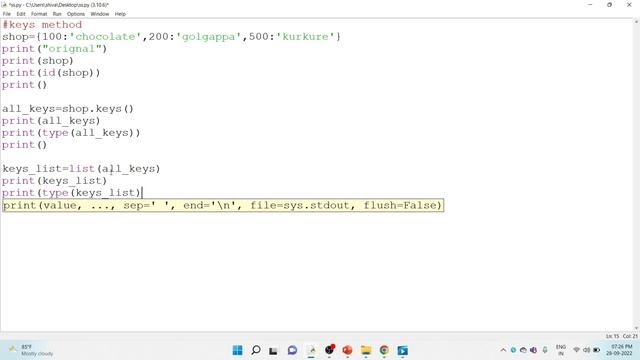Open the Window menu
This screenshot has height=360, width=640.
pyautogui.click(x=100, y=14)
